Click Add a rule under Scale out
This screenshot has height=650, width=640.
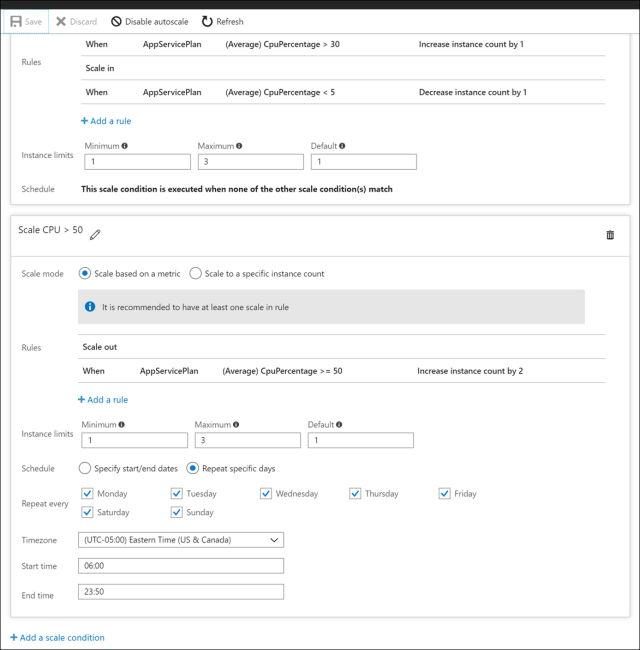click(x=103, y=399)
